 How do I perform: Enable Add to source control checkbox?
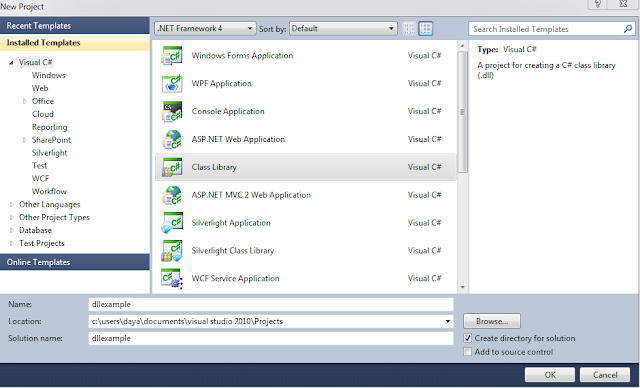pos(468,352)
